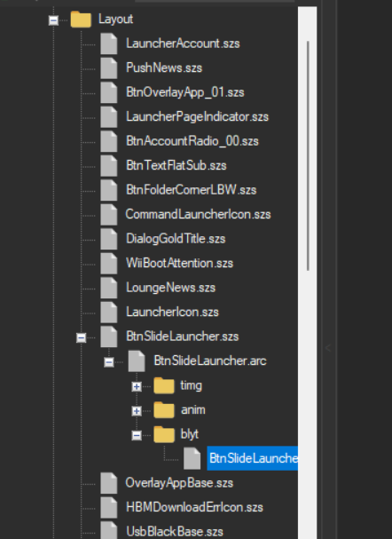
Task: Click the file icon beside PushNews.szs
Action: point(109,68)
